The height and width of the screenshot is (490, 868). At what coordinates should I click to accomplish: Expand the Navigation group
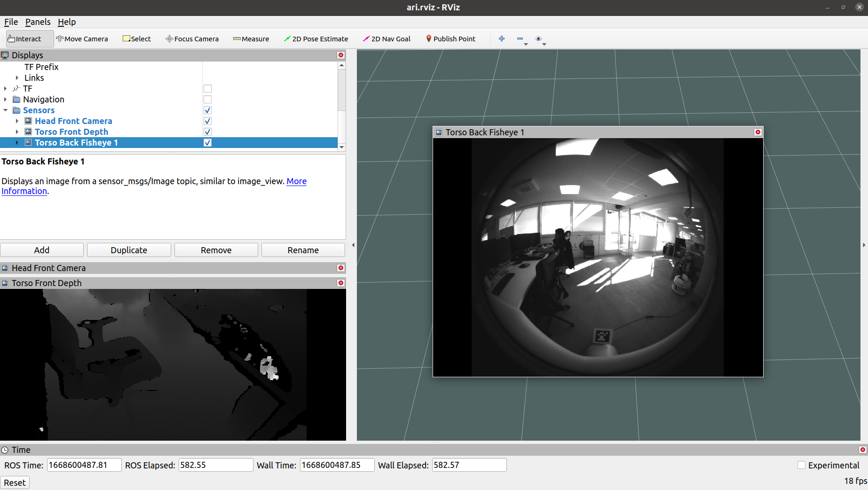coord(5,99)
